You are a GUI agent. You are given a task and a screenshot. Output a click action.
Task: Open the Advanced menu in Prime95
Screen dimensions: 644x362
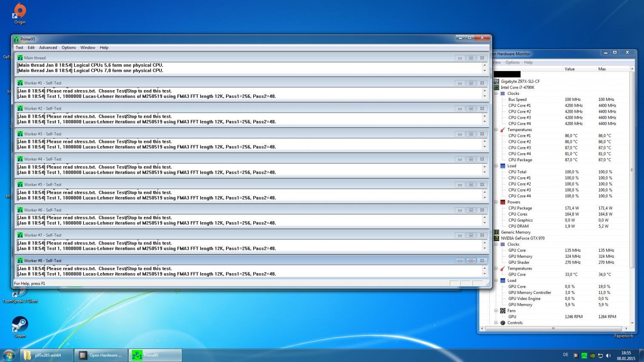click(48, 48)
